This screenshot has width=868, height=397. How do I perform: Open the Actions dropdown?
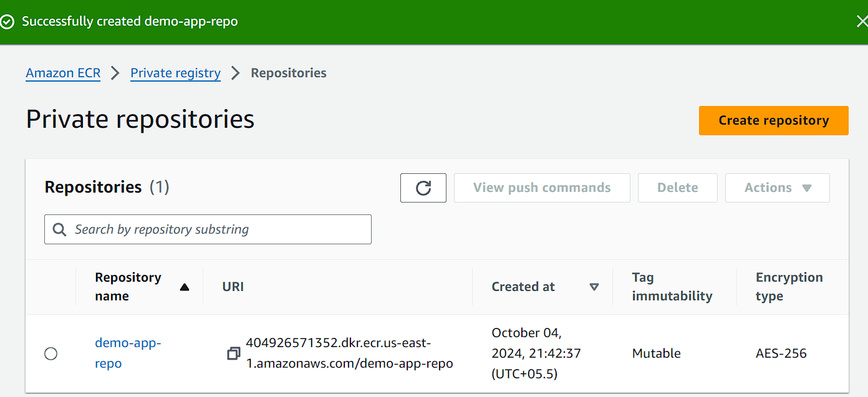point(778,188)
